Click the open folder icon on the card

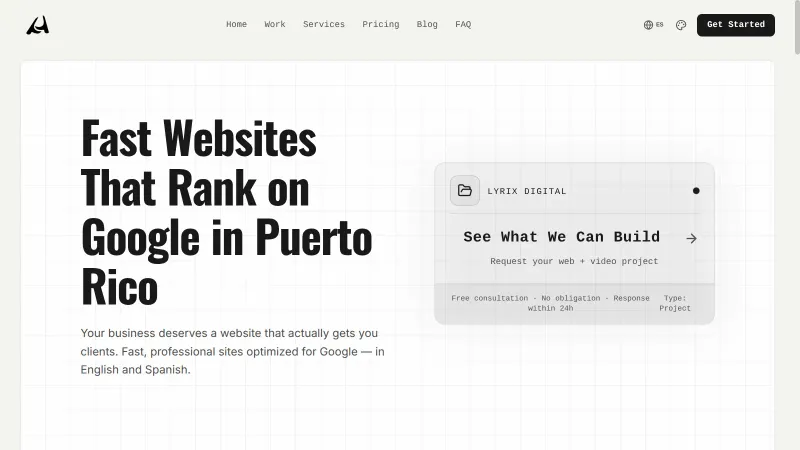[465, 191]
